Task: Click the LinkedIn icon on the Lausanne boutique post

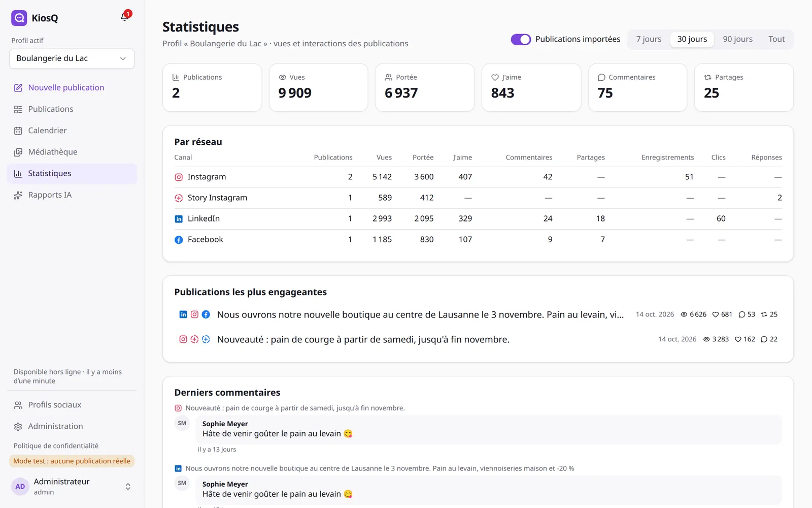Action: [183, 314]
